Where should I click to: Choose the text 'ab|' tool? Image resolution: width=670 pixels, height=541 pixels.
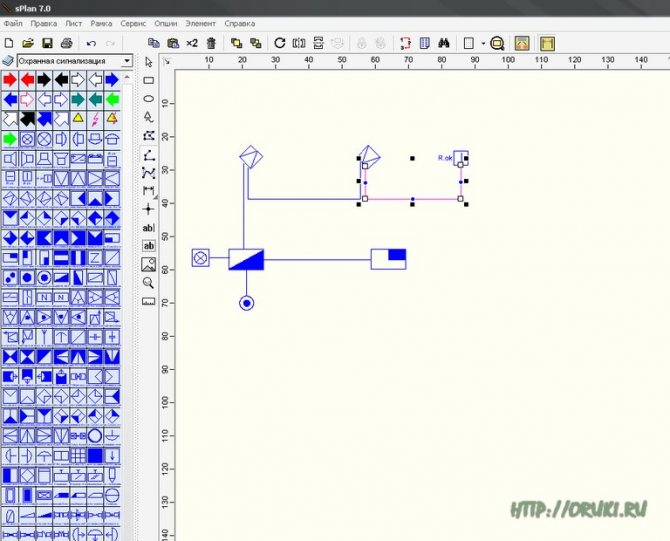coord(149,228)
